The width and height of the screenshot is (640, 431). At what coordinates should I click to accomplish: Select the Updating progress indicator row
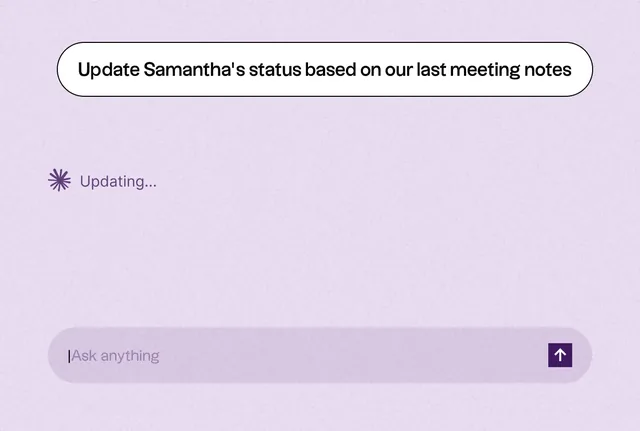(x=102, y=181)
